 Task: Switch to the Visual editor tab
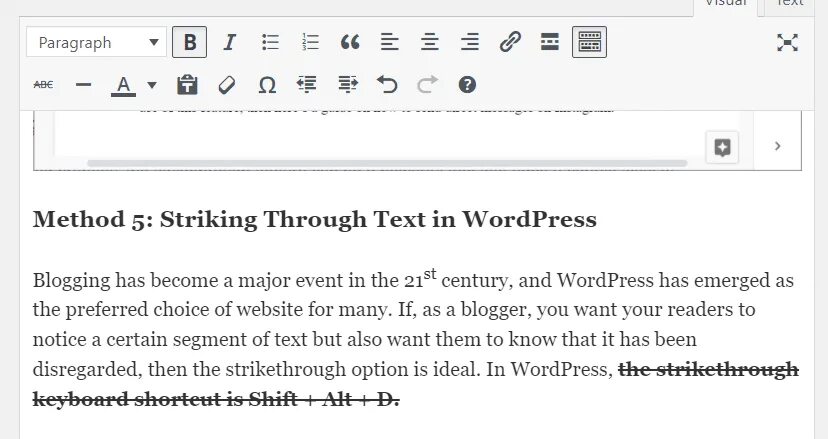(x=726, y=4)
